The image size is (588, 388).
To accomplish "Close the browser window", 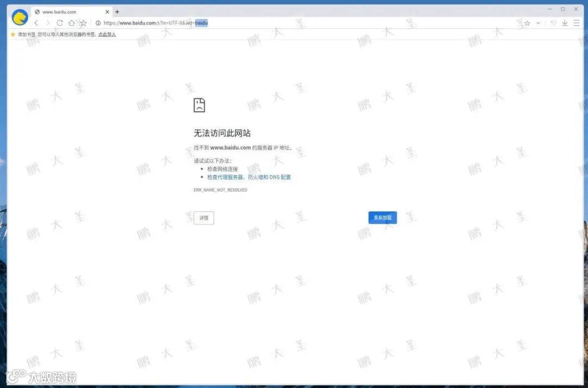I will click(x=576, y=9).
